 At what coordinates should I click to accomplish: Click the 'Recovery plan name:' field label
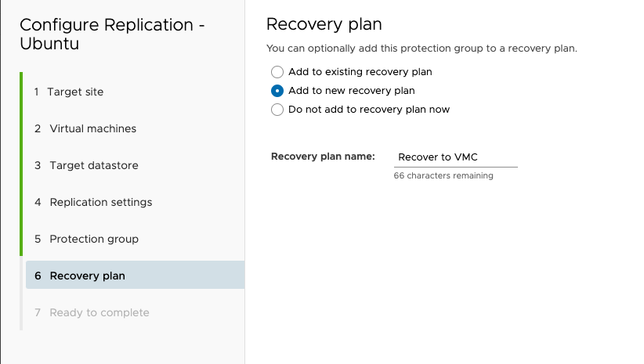pyautogui.click(x=323, y=157)
